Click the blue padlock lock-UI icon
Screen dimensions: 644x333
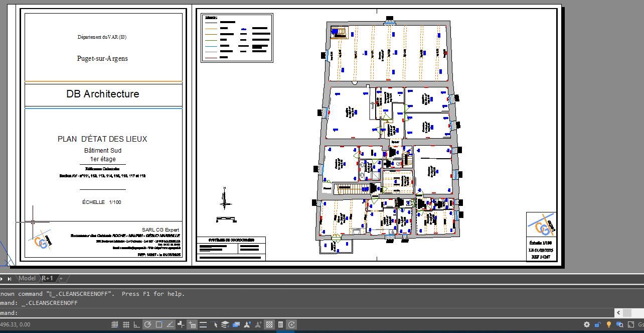[x=598, y=324]
